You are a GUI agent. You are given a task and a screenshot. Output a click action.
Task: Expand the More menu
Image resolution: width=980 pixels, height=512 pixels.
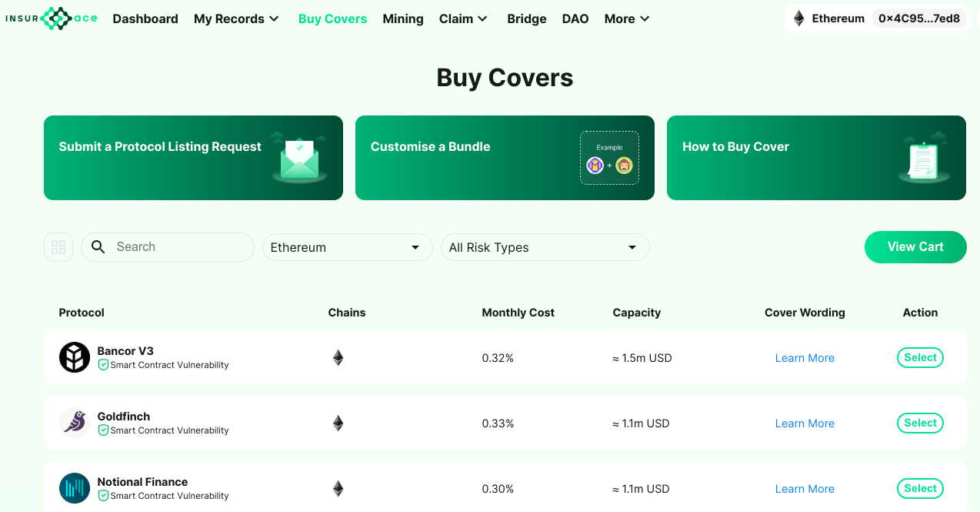(627, 18)
